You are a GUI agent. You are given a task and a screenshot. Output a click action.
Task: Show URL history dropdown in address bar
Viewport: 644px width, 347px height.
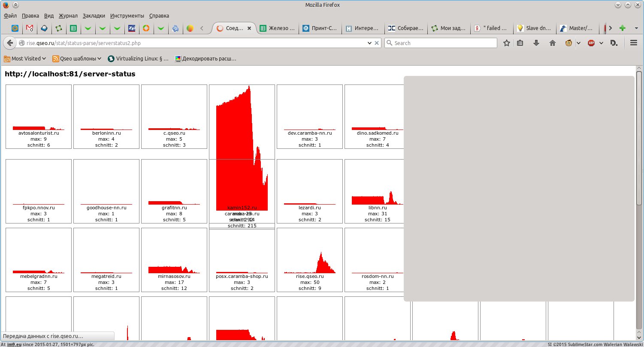(369, 43)
